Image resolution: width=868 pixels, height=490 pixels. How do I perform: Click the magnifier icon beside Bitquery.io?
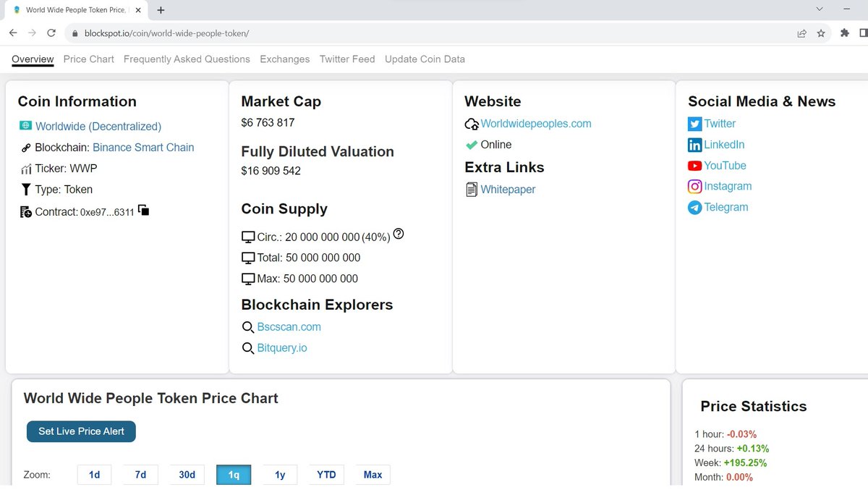tap(248, 348)
